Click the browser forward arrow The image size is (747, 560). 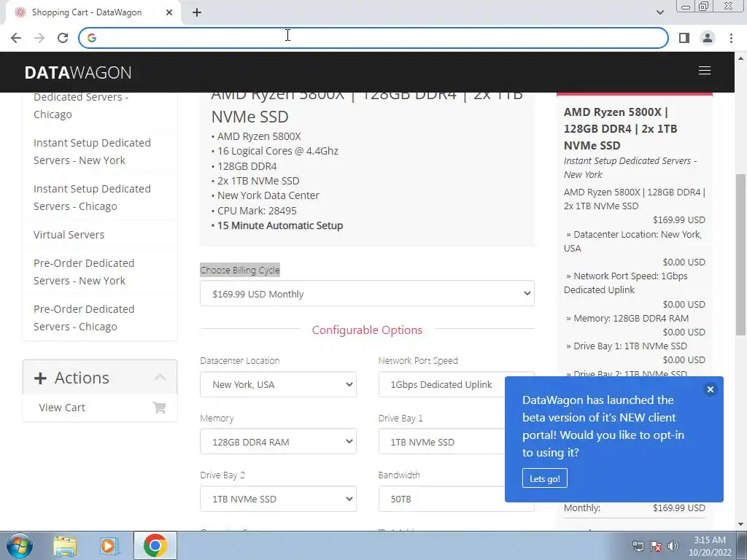pos(39,38)
